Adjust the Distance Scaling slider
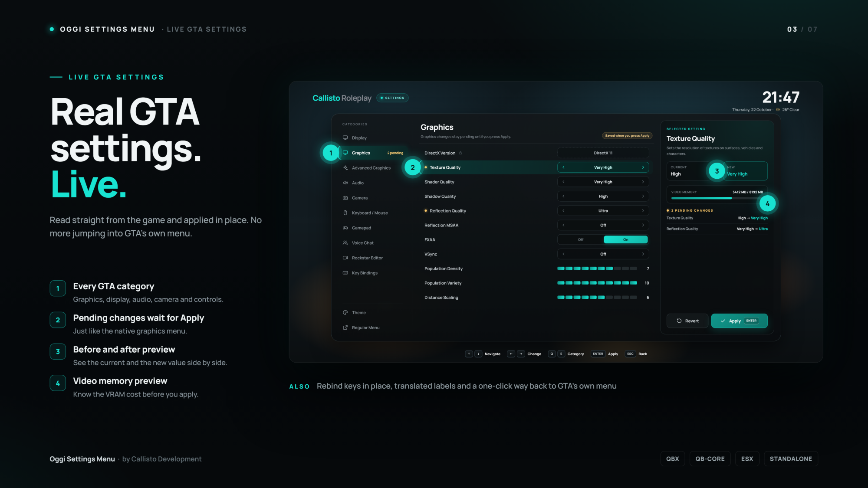The image size is (868, 488). (597, 298)
